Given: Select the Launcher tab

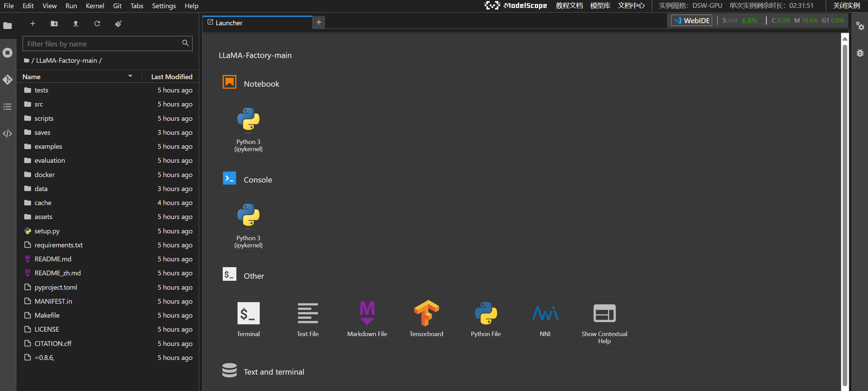Looking at the screenshot, I should click(258, 23).
